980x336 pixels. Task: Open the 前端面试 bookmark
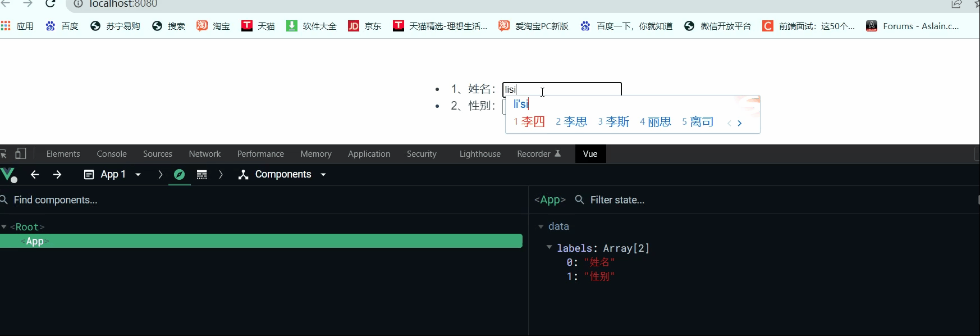coord(809,26)
